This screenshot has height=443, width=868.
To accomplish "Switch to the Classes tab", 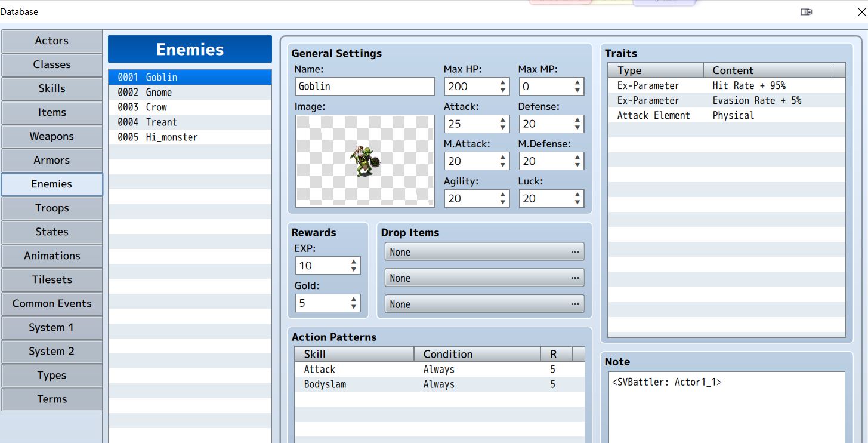I will [x=52, y=64].
